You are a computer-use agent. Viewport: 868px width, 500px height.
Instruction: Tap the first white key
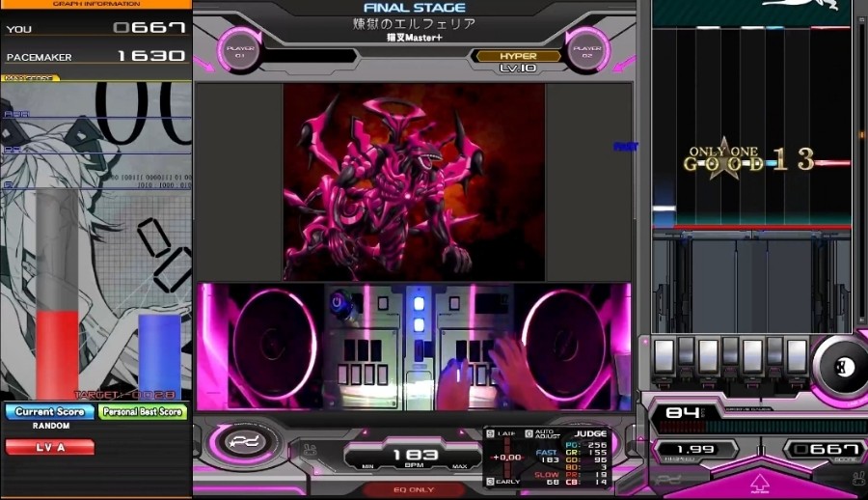coord(664,356)
